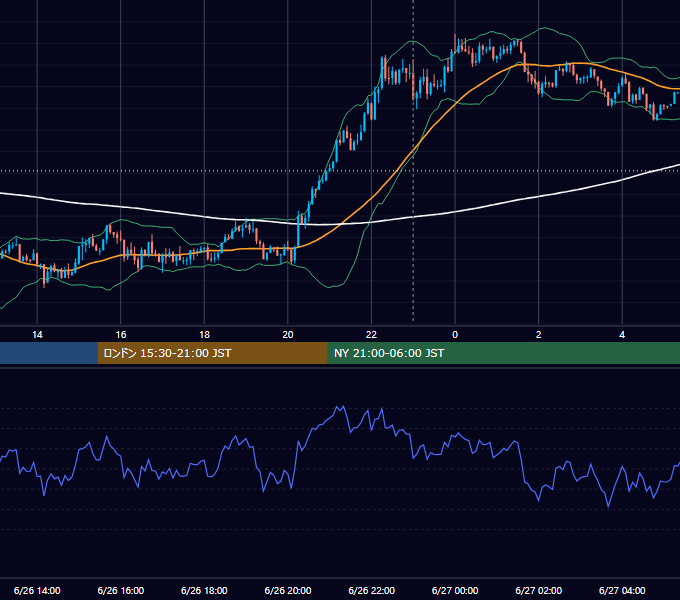Click the '14' hour label on the time axis
Screen dimensions: 680x600
click(x=37, y=335)
